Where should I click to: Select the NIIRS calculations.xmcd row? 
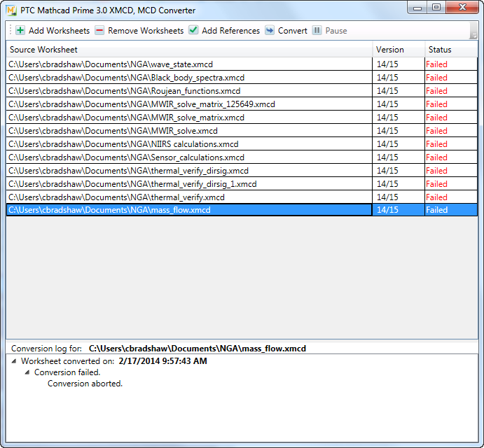242,143
